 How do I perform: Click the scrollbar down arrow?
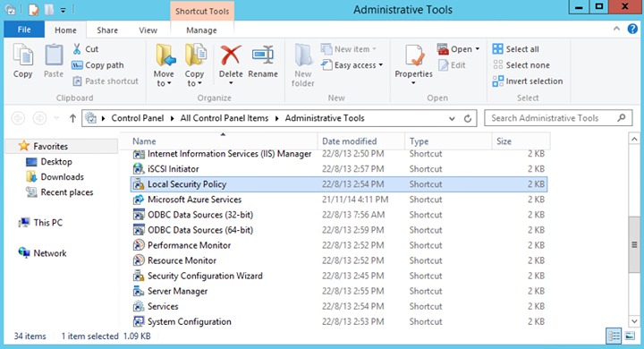(x=634, y=321)
